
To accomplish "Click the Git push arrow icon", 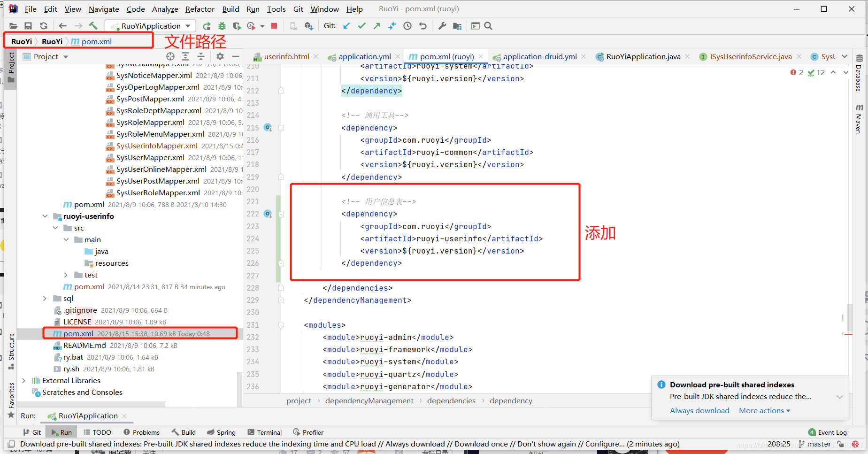I will point(376,26).
